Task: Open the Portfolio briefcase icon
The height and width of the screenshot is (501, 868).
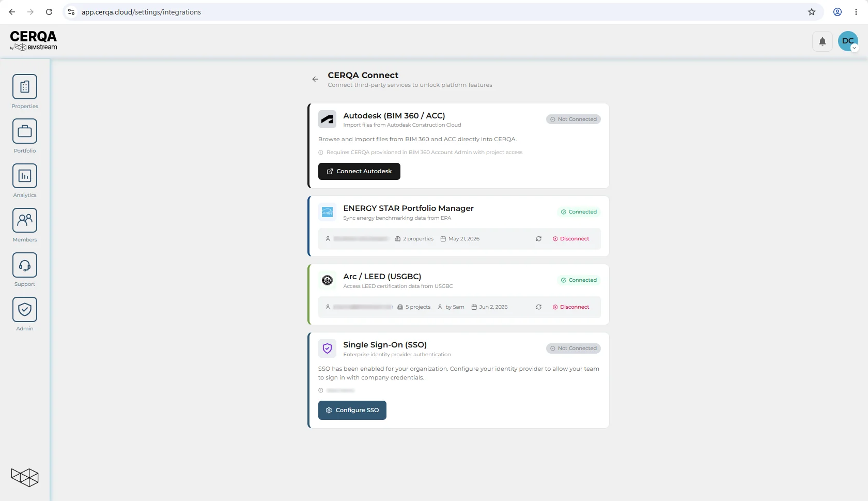Action: click(25, 131)
